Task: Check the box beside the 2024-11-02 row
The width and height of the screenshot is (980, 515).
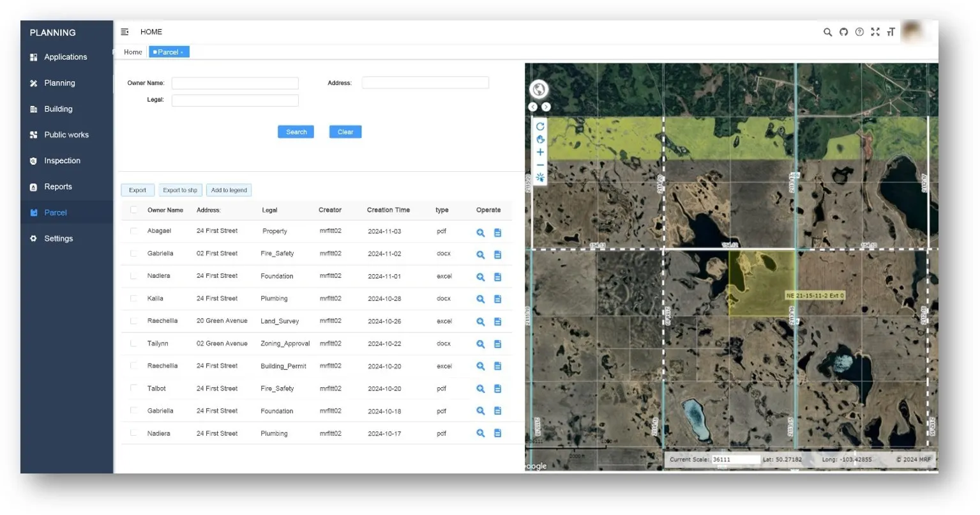Action: point(133,253)
